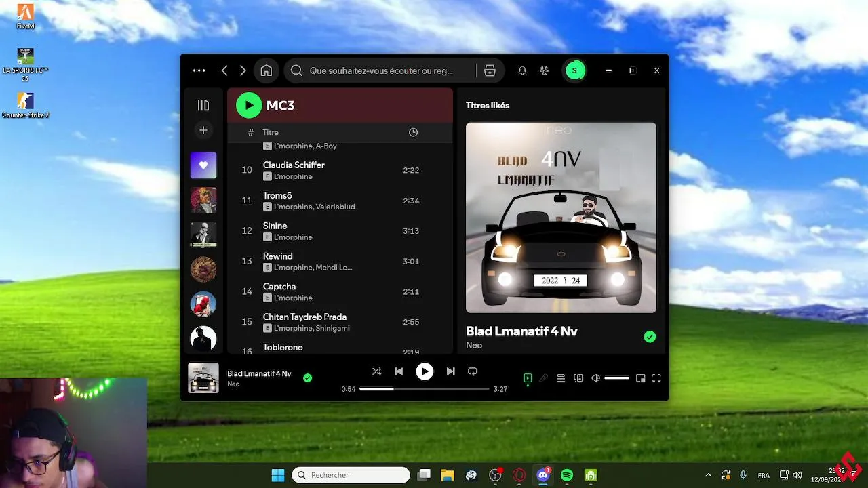Open the Spotify three-dots menu
The height and width of the screenshot is (488, 868).
199,70
